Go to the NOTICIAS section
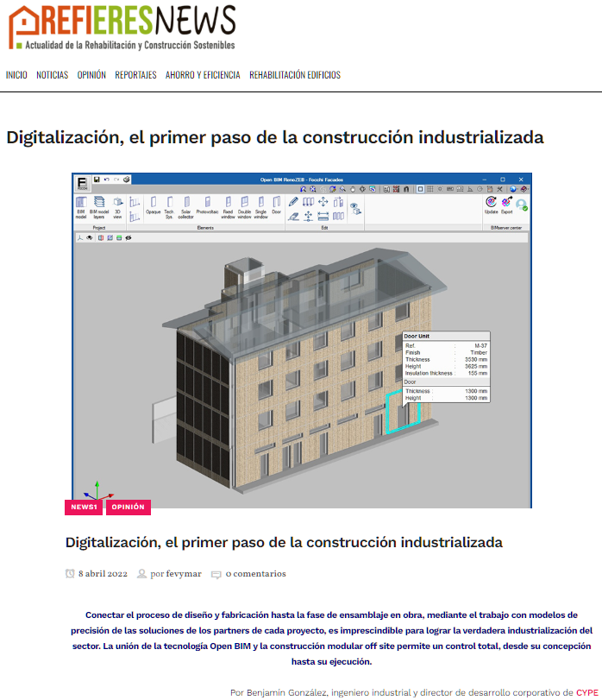The image size is (602, 700). [52, 75]
